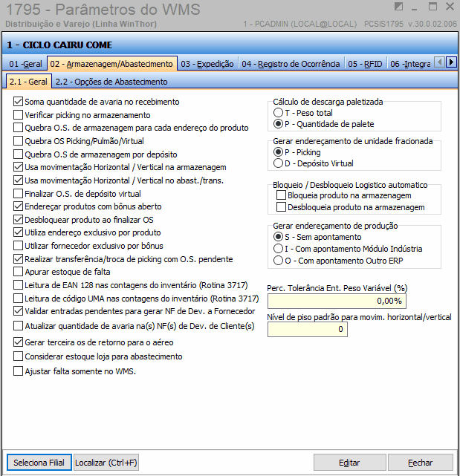460x476 pixels.
Task: Click Localizar (Ctrl+F) button
Action: (106, 463)
